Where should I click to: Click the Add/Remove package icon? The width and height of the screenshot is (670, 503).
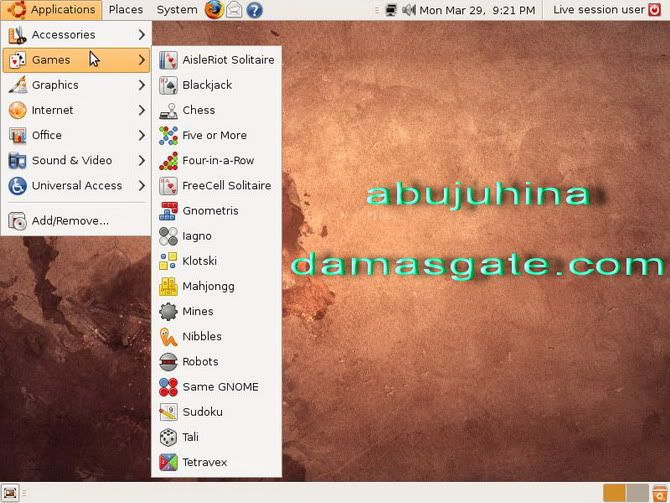tap(18, 221)
